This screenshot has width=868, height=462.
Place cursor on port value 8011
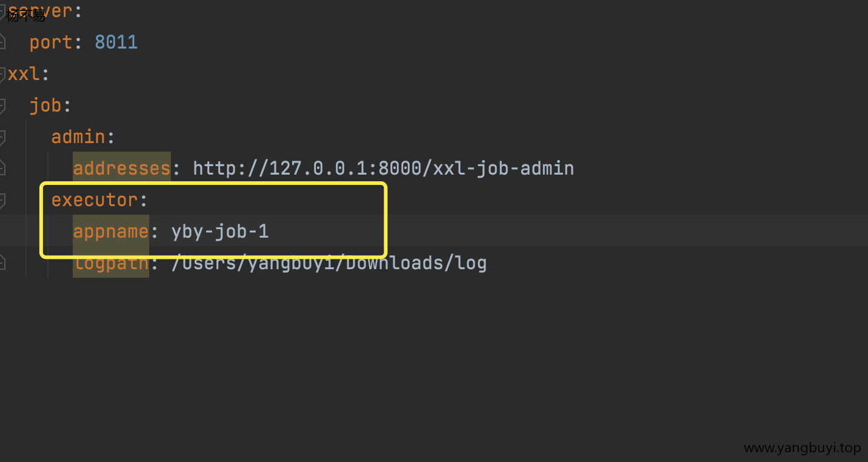click(116, 42)
